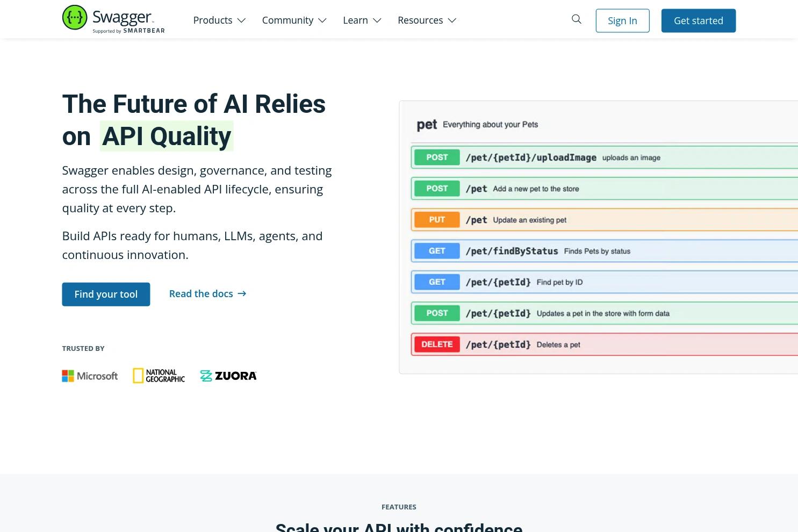The height and width of the screenshot is (532, 798).
Task: Click the arrow beside Read the docs
Action: coord(242,293)
